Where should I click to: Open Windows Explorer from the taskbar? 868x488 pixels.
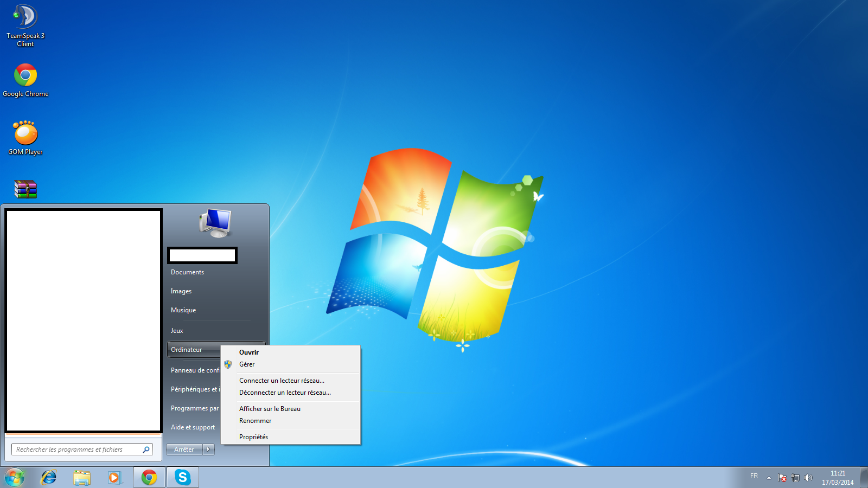[82, 477]
